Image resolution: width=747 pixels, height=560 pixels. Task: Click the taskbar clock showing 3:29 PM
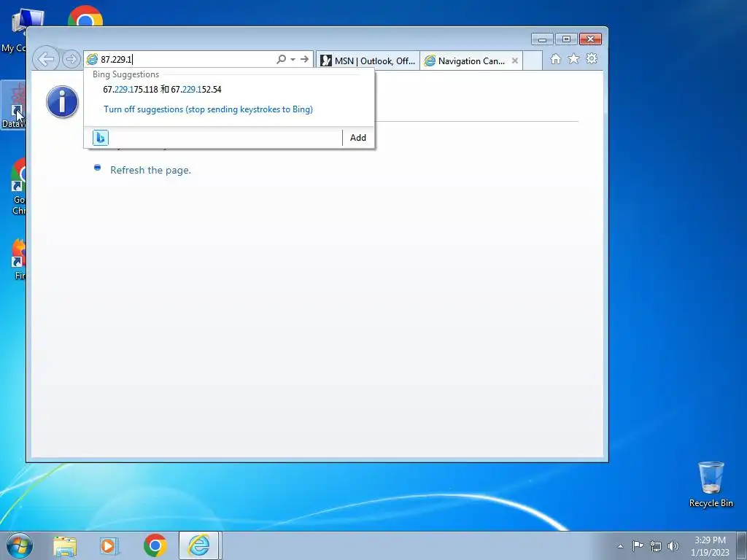click(710, 546)
